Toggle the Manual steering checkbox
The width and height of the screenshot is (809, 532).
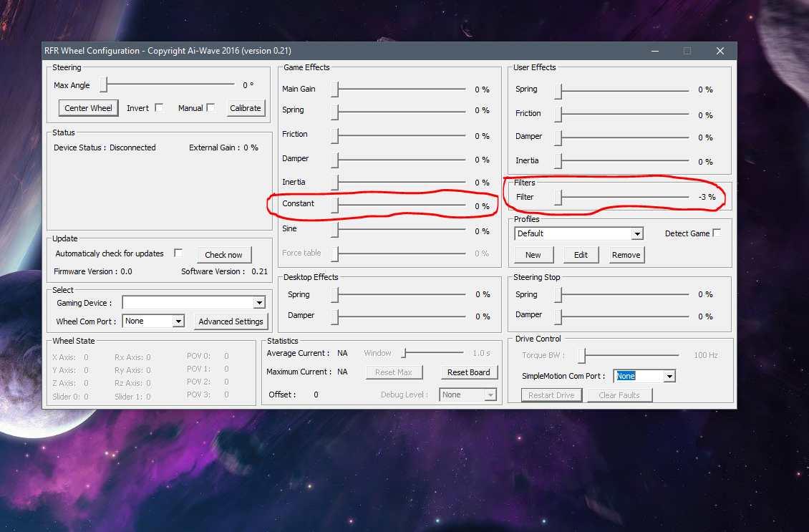coord(210,108)
